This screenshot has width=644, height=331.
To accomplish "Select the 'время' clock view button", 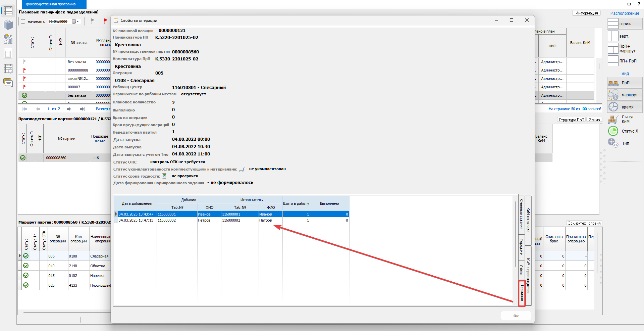I will click(x=624, y=107).
